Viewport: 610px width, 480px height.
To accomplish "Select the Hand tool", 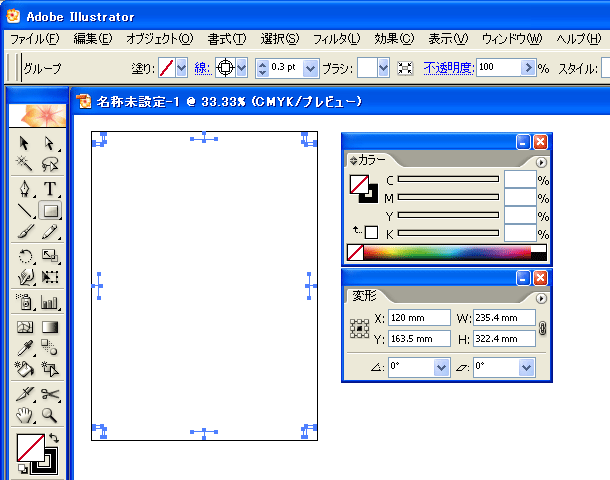I will pos(25,415).
